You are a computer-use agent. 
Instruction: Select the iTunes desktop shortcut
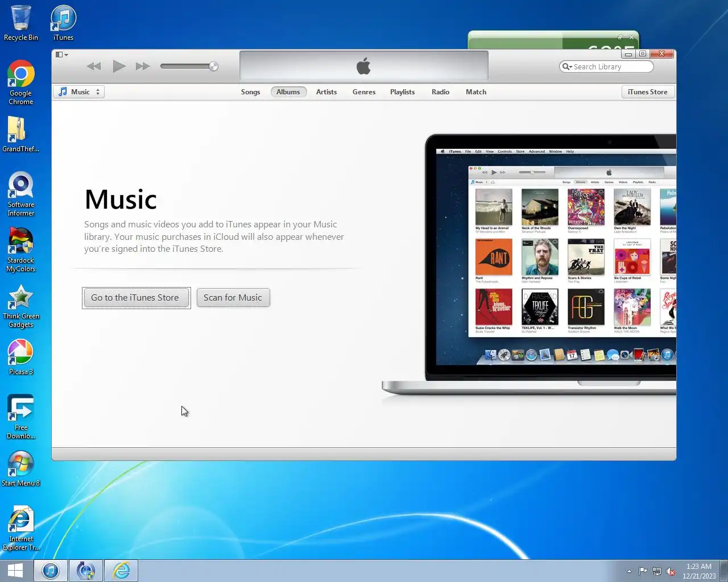tap(63, 23)
